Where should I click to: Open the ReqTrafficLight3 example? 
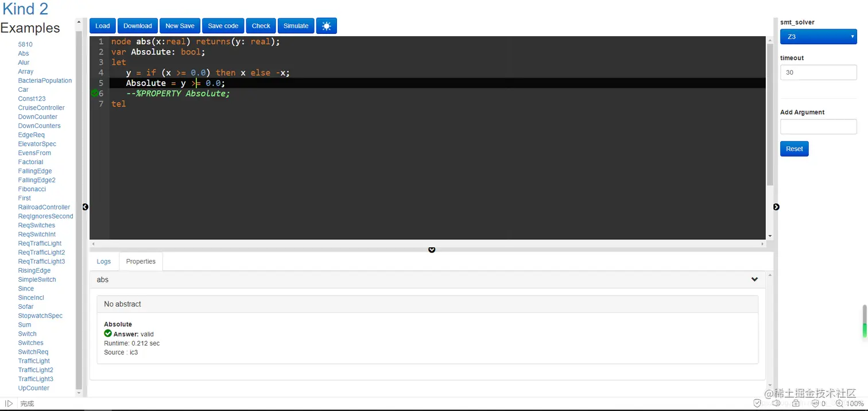[41, 261]
